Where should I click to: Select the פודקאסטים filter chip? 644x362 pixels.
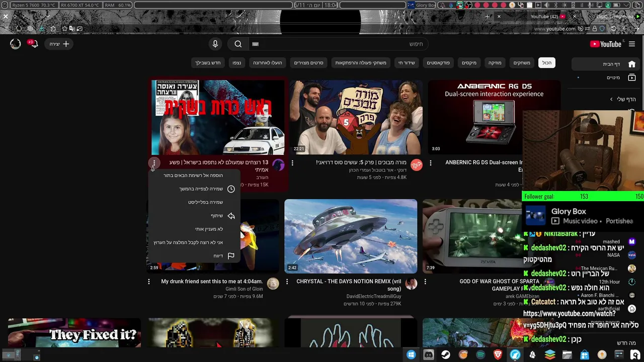(x=438, y=63)
